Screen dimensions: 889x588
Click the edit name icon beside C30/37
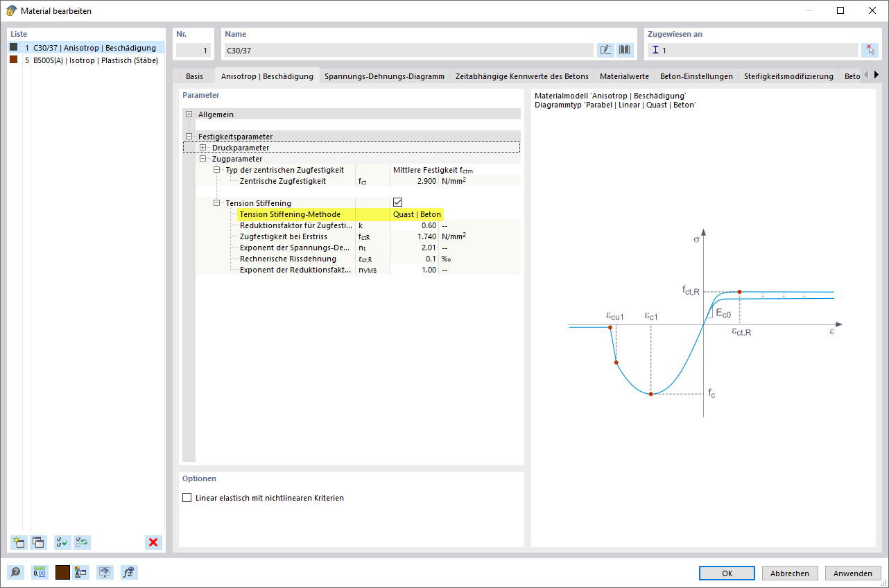pos(605,50)
